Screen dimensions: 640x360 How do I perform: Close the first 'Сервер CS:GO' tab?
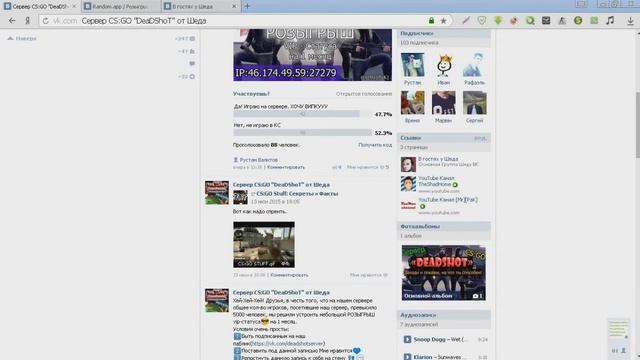point(74,7)
